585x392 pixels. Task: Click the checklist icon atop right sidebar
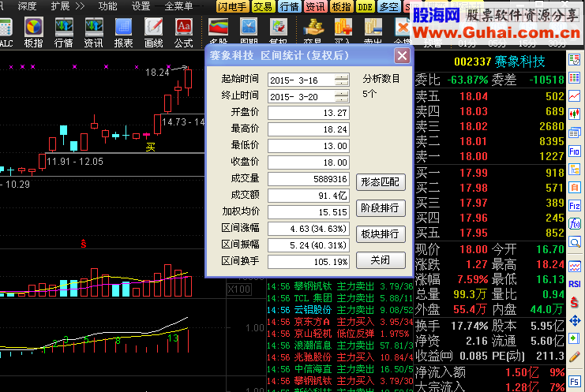(575, 60)
